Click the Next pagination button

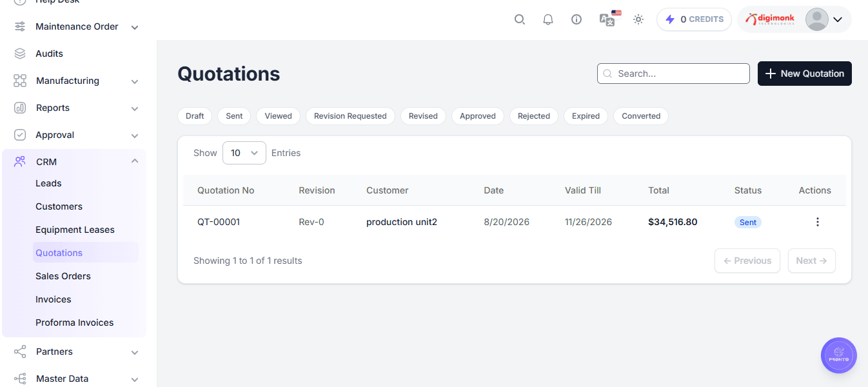[811, 261]
